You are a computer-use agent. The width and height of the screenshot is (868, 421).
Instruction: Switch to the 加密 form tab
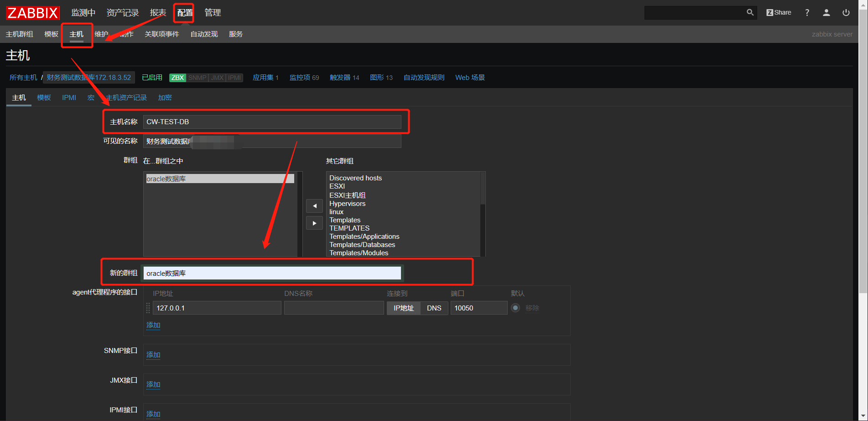click(165, 98)
